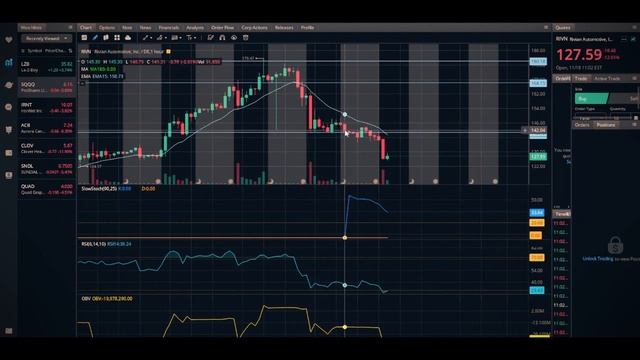
Task: Open the Analysis tab
Action: 195,27
